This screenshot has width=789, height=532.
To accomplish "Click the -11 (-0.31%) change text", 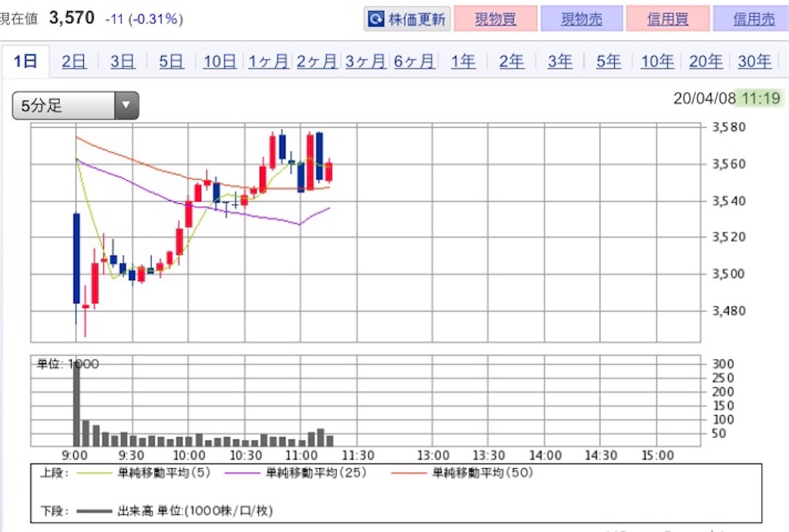I will [x=144, y=19].
